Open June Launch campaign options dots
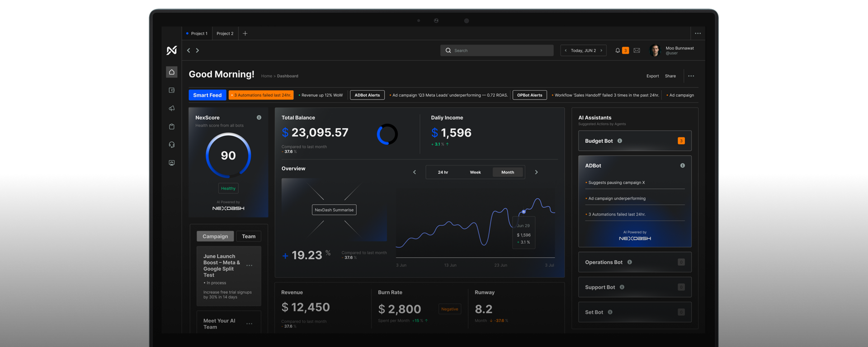868x347 pixels. pos(249,266)
